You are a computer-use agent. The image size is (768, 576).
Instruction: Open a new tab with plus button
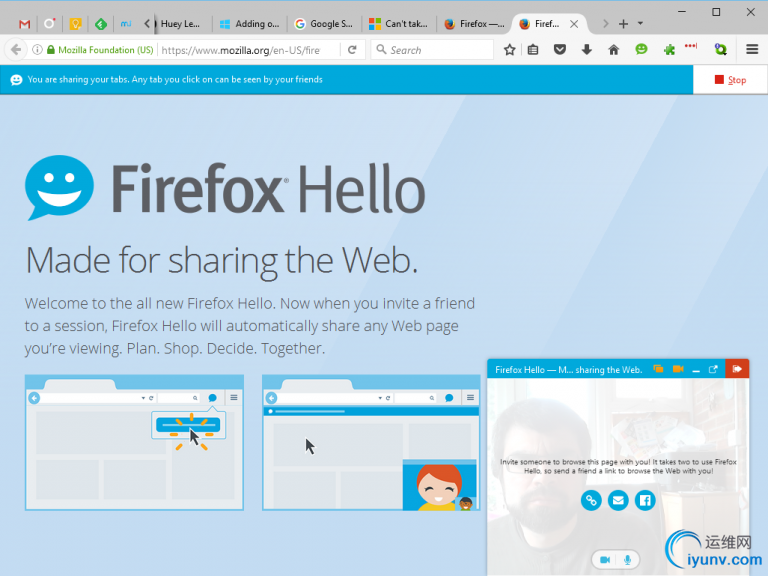pos(623,24)
